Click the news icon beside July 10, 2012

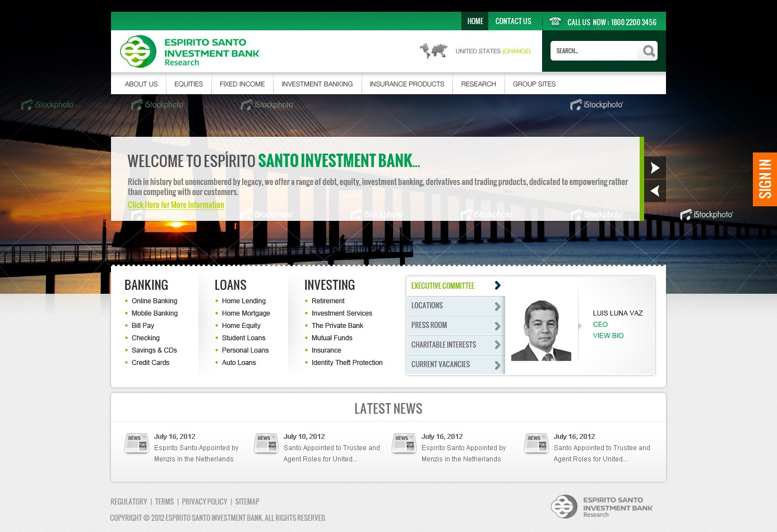[266, 443]
